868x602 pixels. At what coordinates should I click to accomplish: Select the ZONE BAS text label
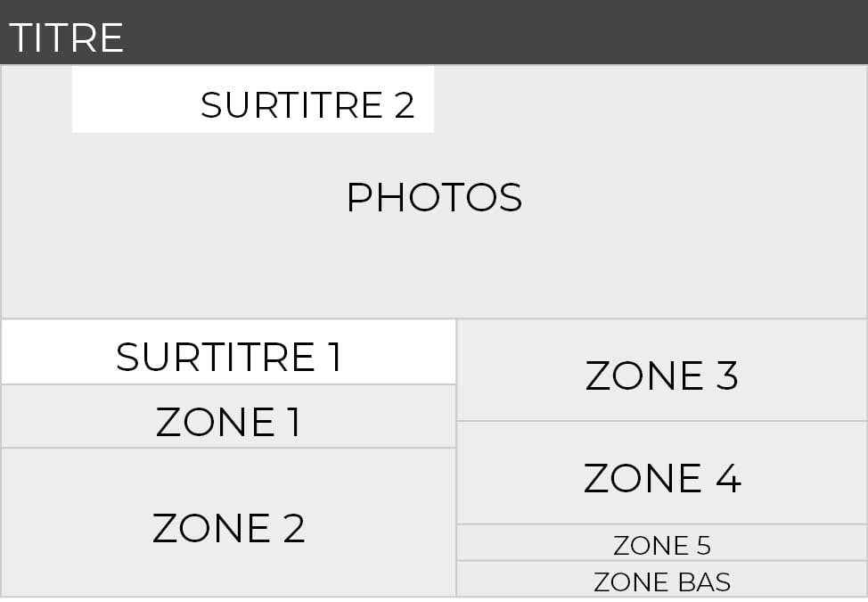pos(662,582)
